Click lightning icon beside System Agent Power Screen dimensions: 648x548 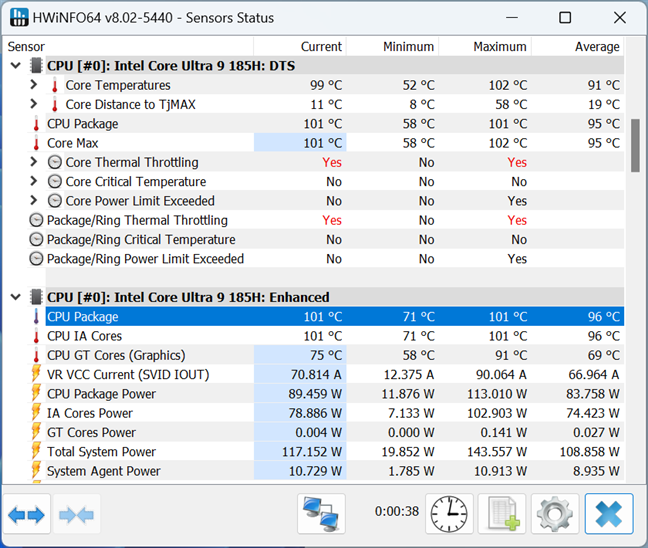tap(36, 470)
